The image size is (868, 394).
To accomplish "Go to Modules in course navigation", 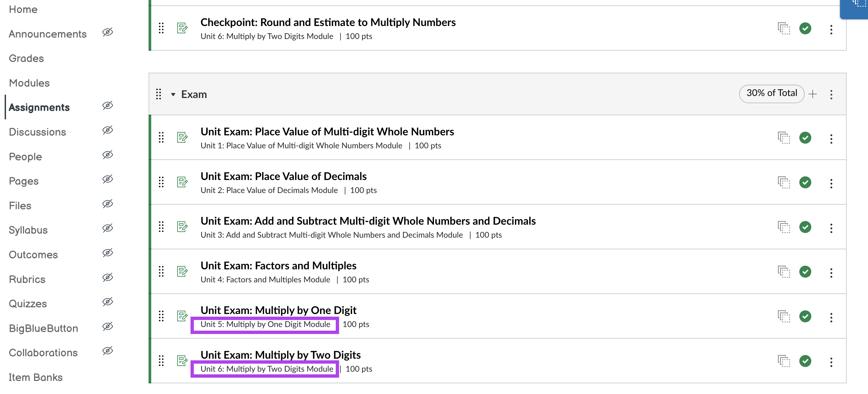I will (x=29, y=83).
